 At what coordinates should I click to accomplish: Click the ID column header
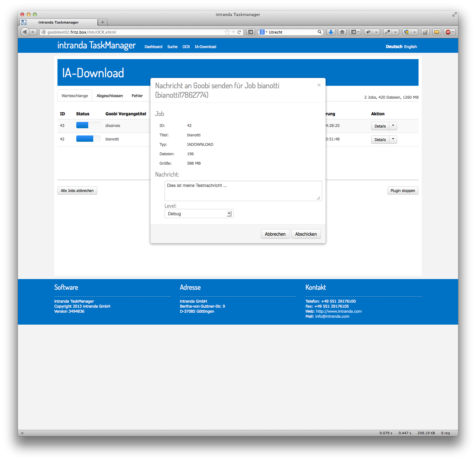[62, 114]
